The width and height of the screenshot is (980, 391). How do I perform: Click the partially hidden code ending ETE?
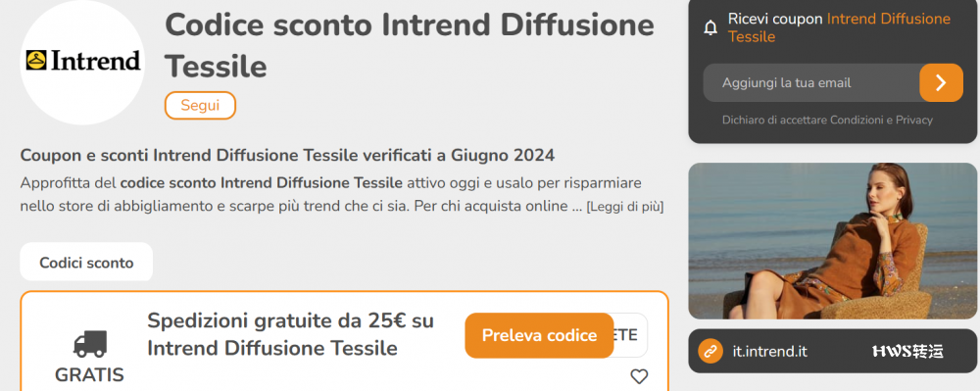pyautogui.click(x=630, y=335)
